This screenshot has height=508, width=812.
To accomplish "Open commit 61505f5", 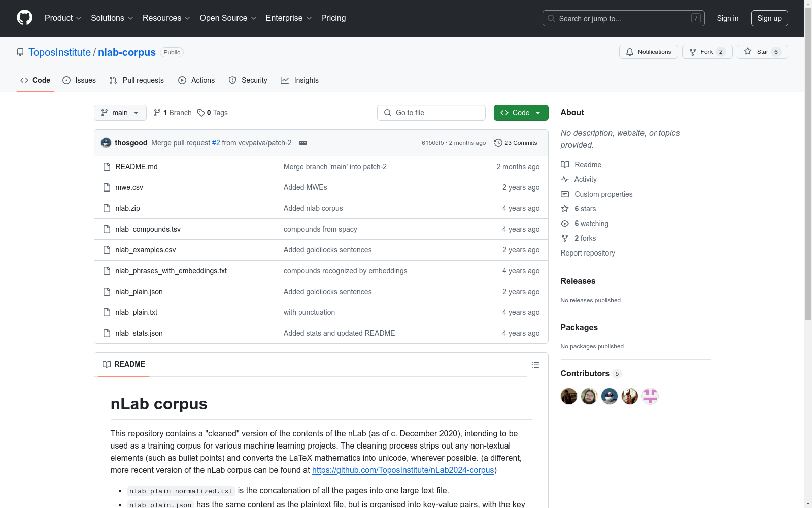I will pyautogui.click(x=432, y=143).
